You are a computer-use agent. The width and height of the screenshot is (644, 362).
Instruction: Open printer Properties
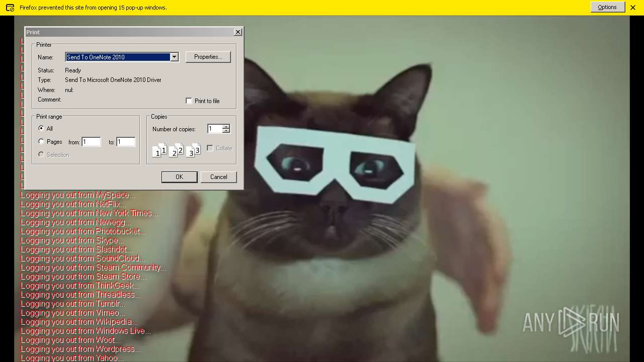(x=208, y=57)
